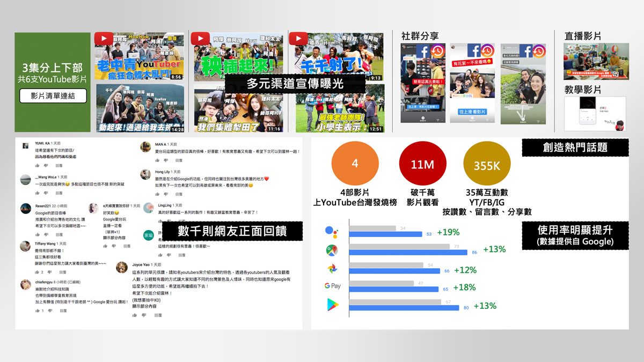Viewport: 644px width, 362px height.
Task: Click story clock icon on farm selfie story
Action: 539,50
